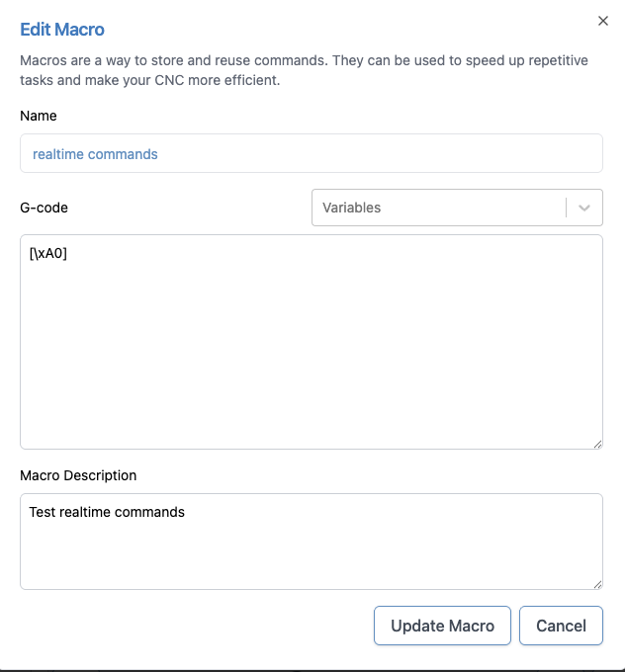Click the Name field label
Viewport: 625px width, 672px height.
pos(39,116)
